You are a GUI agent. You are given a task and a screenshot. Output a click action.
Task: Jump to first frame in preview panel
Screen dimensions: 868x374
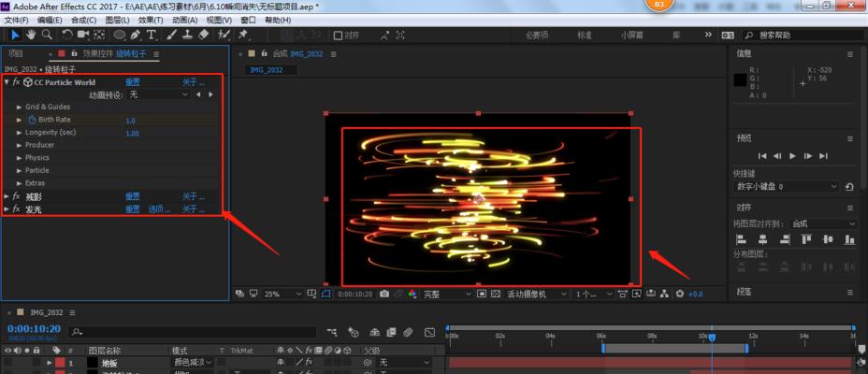click(x=762, y=156)
